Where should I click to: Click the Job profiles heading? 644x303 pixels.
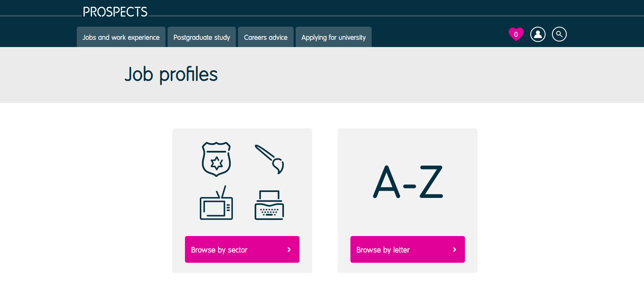(x=171, y=75)
